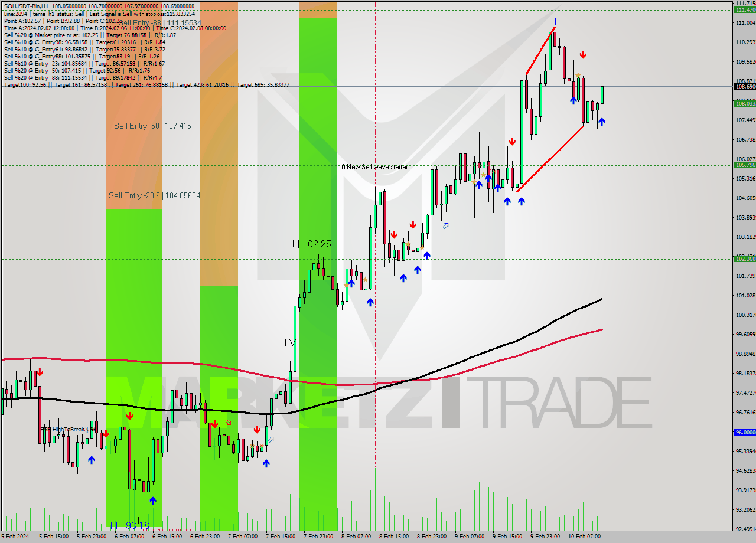Click the 9 Feb 15:00 time axis label
Screen dimensions: 756x543
[507, 536]
